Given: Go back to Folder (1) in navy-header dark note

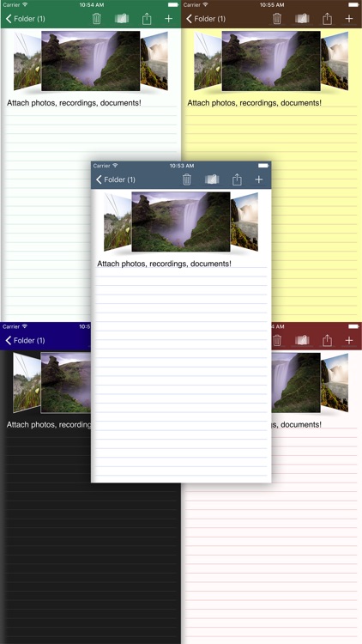Looking at the screenshot, I should pyautogui.click(x=26, y=341).
